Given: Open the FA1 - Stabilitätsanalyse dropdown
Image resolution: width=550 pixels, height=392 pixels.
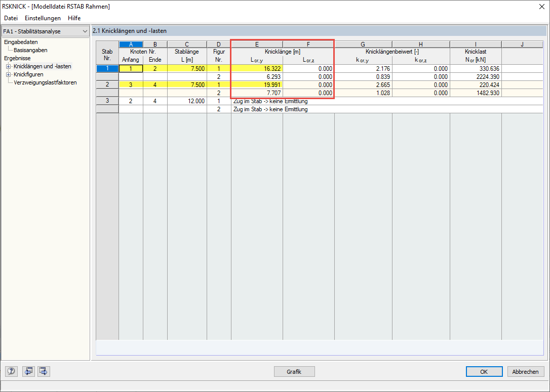Looking at the screenshot, I should click(45, 31).
